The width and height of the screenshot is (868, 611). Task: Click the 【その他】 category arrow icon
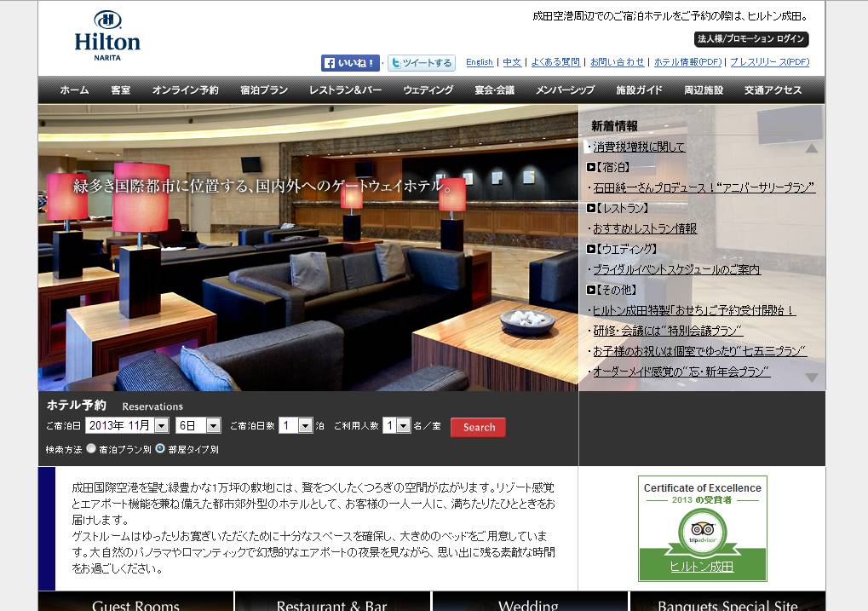click(x=590, y=290)
